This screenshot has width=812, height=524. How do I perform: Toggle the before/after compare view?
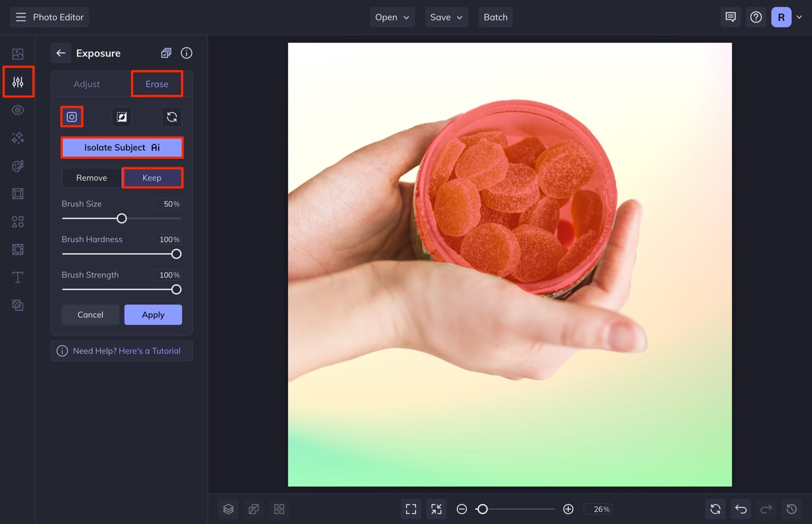pos(253,509)
